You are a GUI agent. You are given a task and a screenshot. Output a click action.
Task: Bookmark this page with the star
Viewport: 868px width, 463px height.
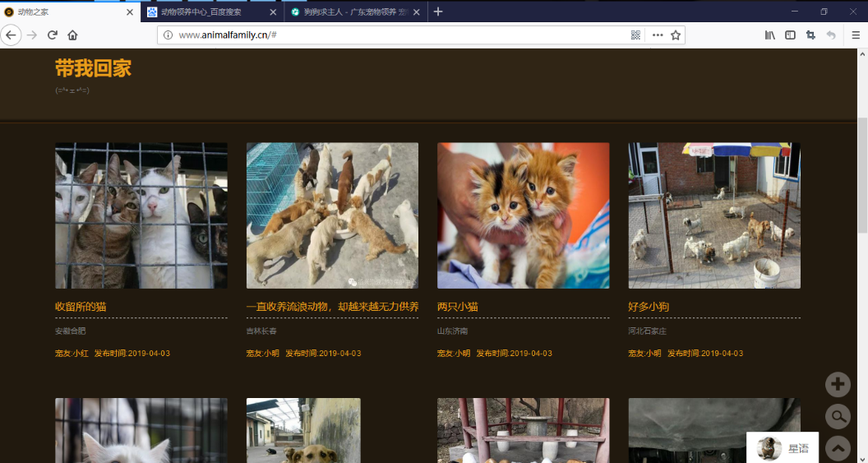676,35
